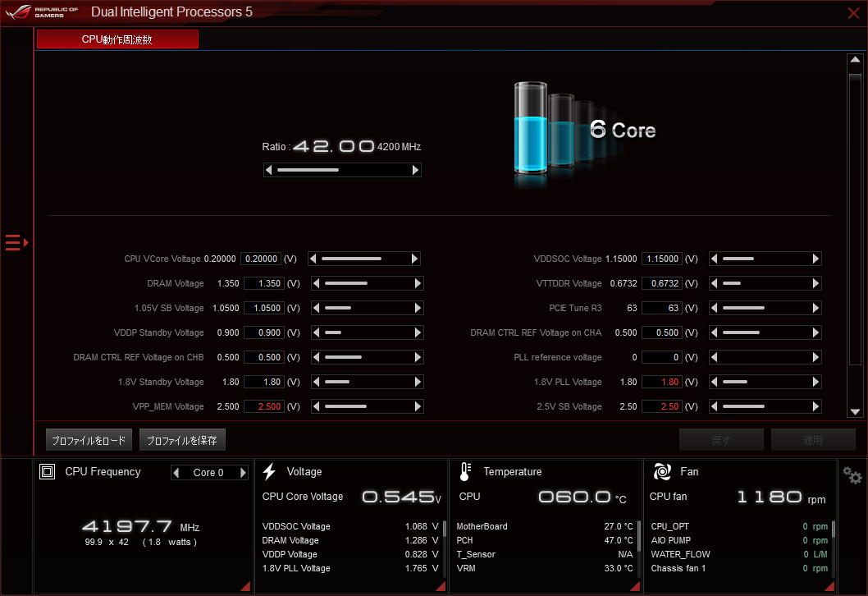Switch to the CPU動作周波数 tab

(x=117, y=39)
